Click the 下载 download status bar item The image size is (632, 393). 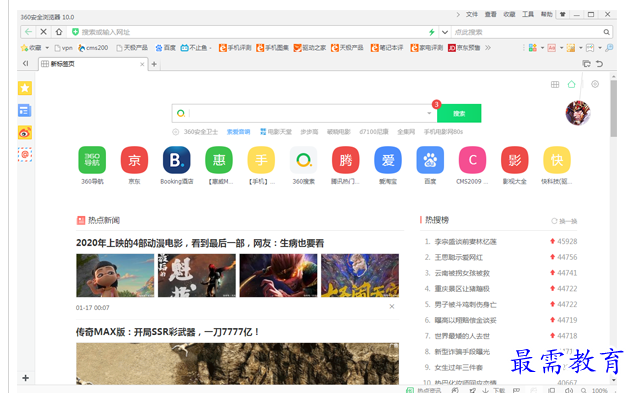494,390
